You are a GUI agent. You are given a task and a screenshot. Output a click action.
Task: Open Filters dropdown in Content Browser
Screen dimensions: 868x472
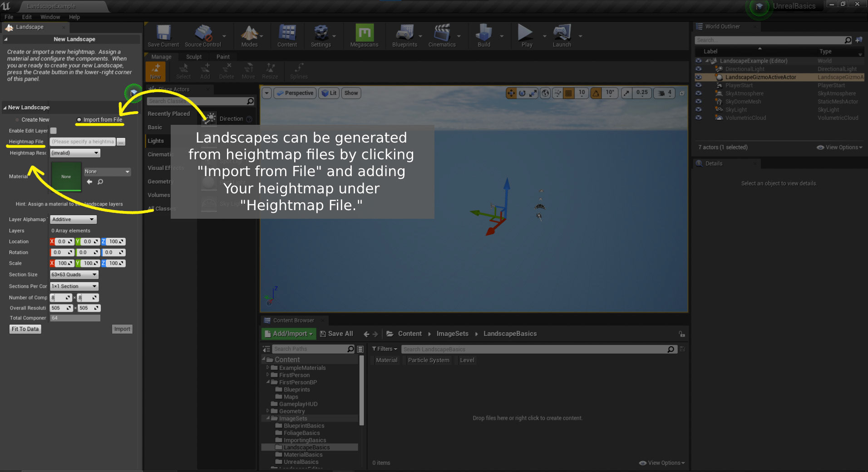click(385, 349)
